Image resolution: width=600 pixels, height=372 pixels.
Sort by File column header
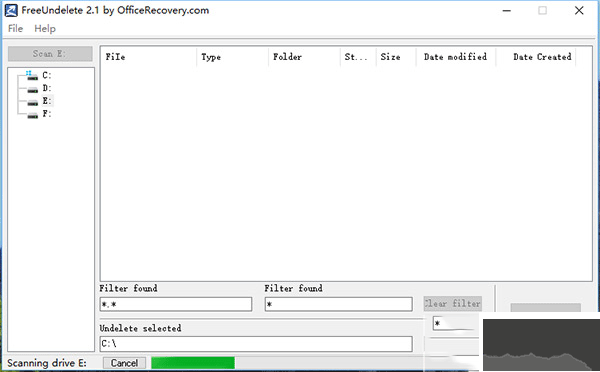149,57
